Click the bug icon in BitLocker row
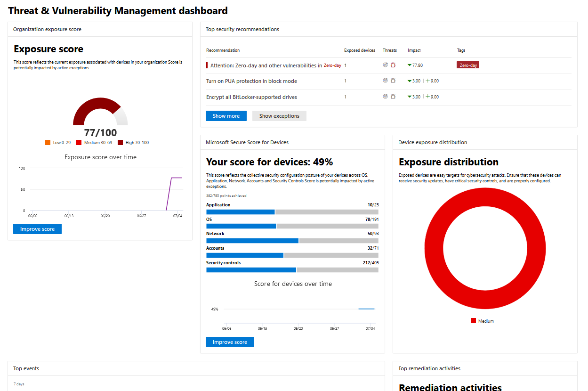Image resolution: width=588 pixels, height=391 pixels. tap(393, 97)
